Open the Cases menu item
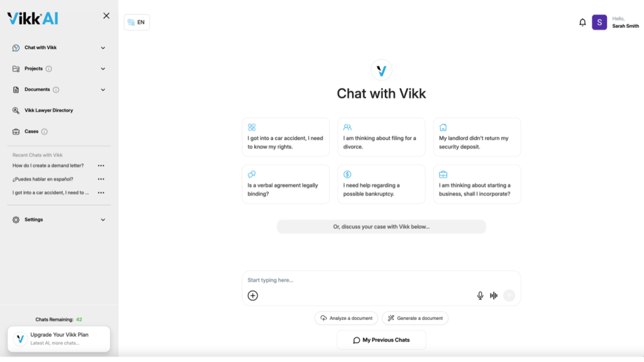The width and height of the screenshot is (644, 362). [x=31, y=132]
